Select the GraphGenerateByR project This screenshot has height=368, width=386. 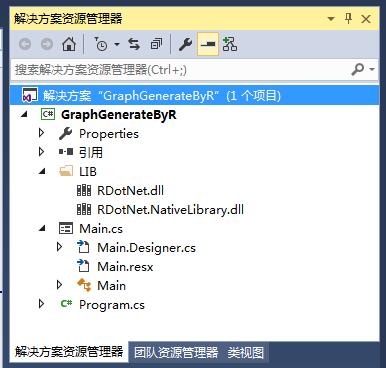tap(119, 115)
